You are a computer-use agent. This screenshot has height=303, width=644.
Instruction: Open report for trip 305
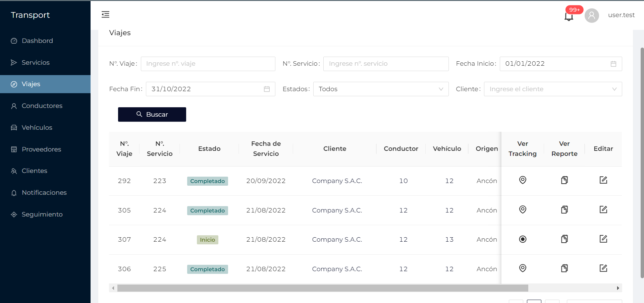(565, 209)
